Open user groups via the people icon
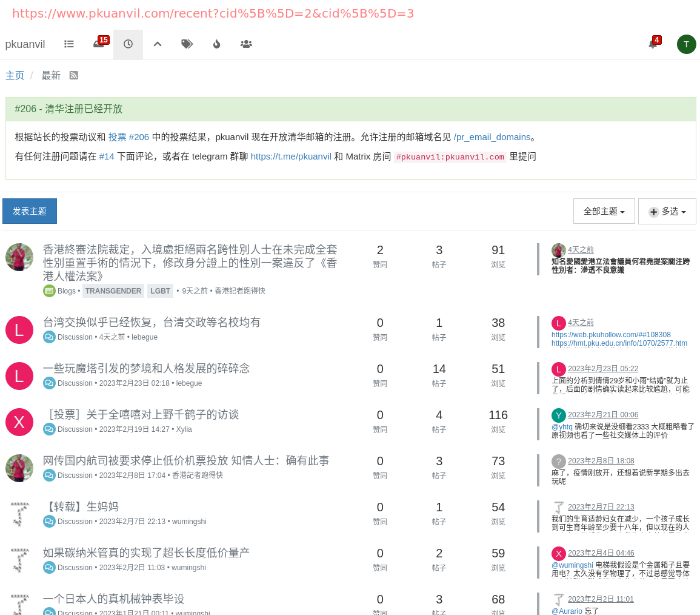The image size is (700, 615). [x=245, y=44]
